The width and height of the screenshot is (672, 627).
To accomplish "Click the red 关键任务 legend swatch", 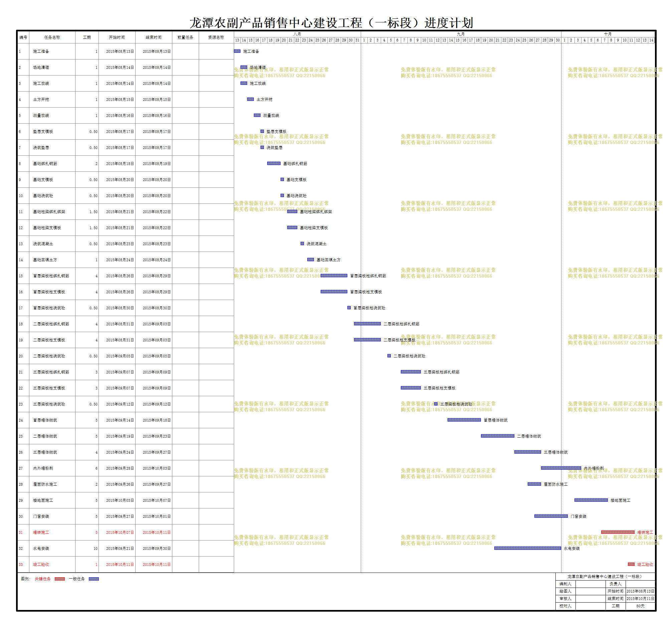I will tap(60, 579).
